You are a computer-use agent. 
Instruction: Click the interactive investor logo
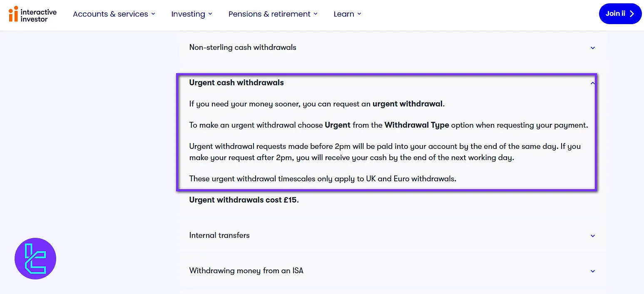(33, 14)
